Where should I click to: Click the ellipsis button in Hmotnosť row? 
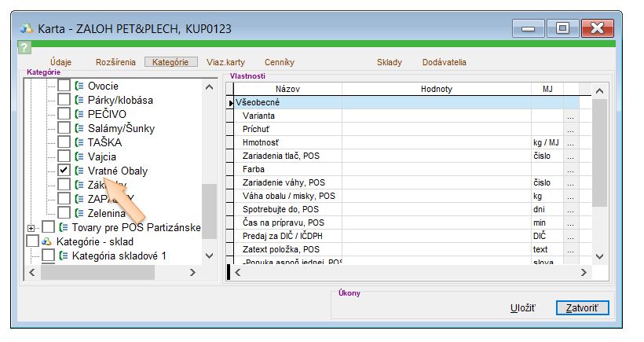(x=571, y=142)
